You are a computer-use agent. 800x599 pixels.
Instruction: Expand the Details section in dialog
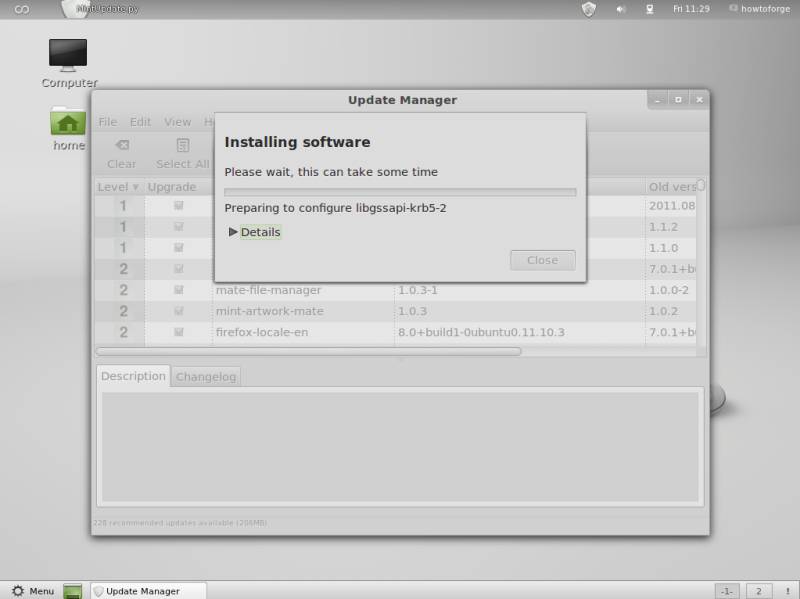[x=254, y=232]
